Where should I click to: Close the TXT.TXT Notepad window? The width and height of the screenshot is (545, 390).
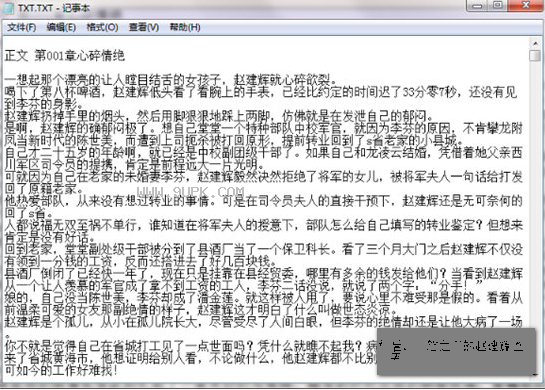click(526, 6)
